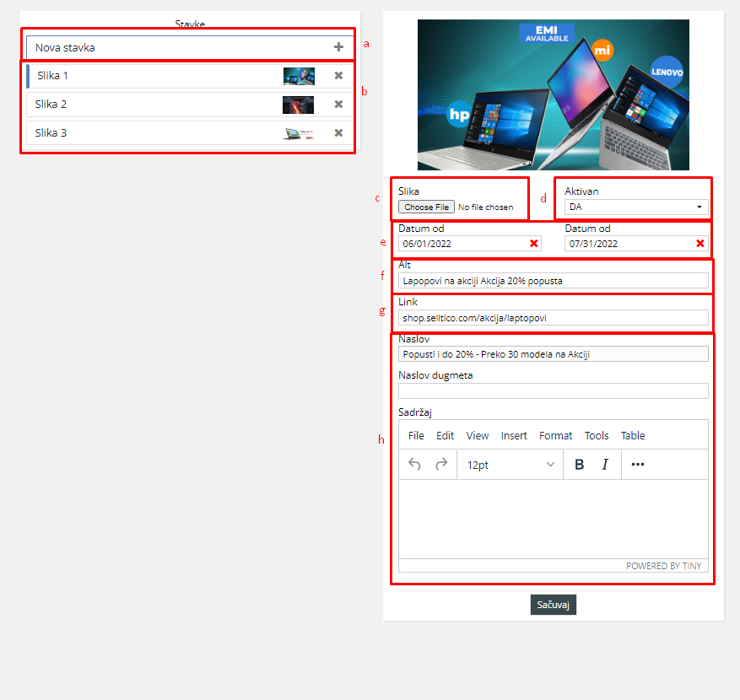Click the Slika 1 thumbnail image
This screenshot has width=740, height=700.
pyautogui.click(x=299, y=76)
